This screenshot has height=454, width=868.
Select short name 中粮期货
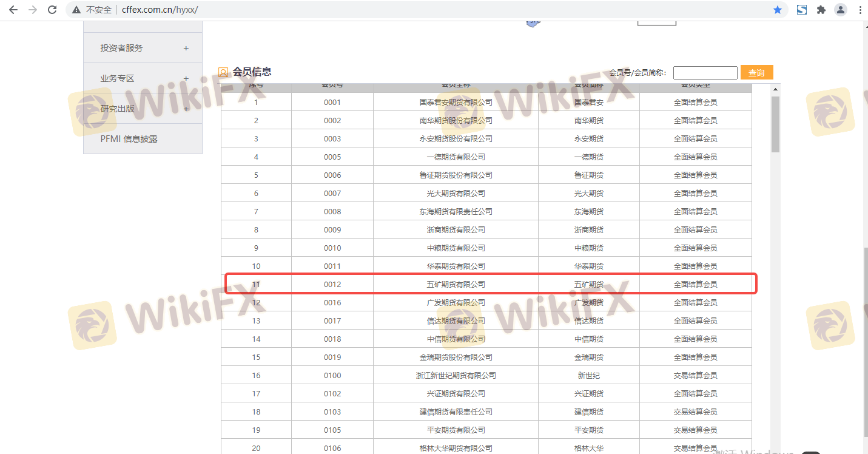coord(589,248)
